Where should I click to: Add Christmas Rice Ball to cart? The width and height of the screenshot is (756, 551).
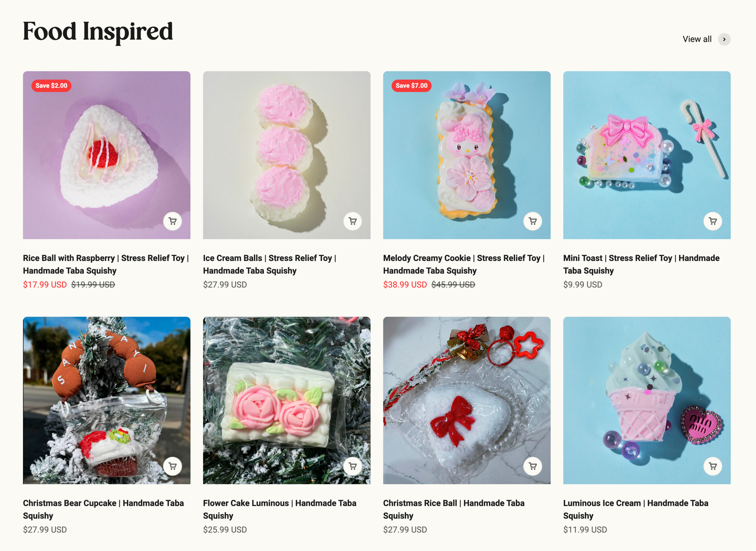[x=533, y=466]
